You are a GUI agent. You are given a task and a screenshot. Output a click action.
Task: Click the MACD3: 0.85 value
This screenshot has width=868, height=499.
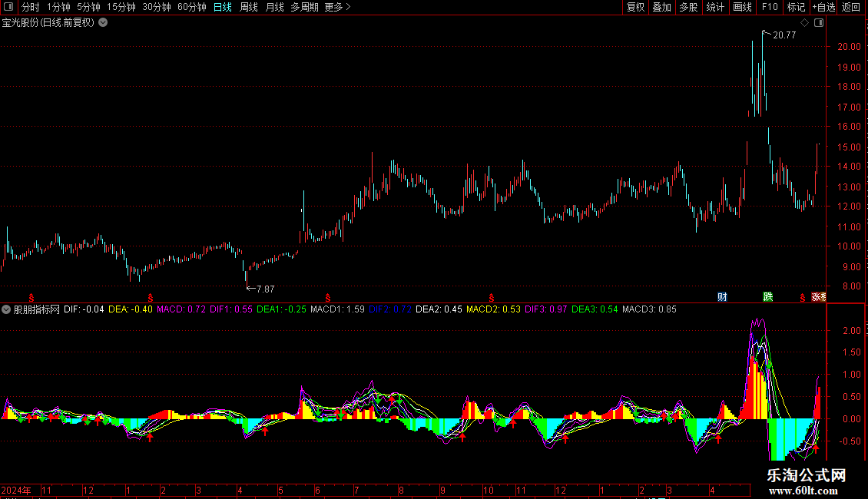click(649, 309)
